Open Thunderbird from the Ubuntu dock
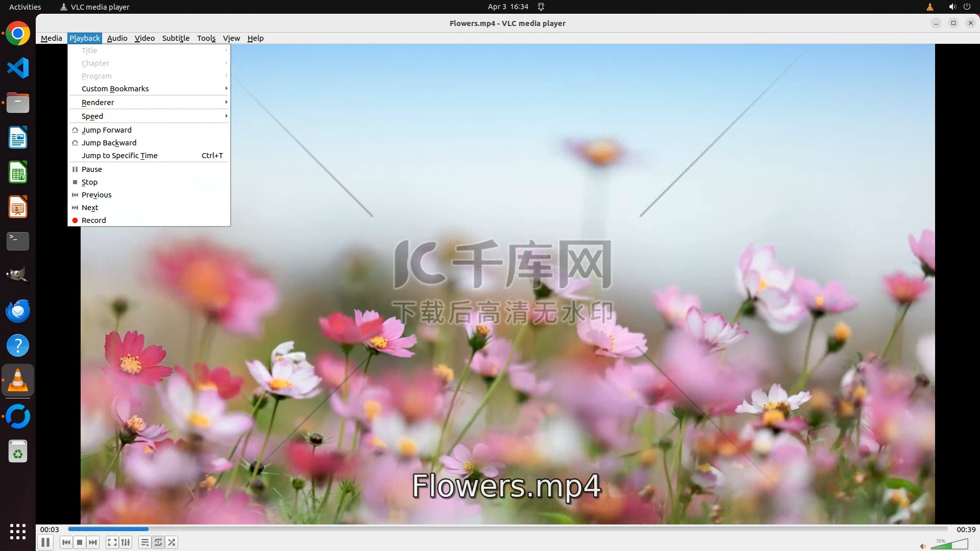The height and width of the screenshot is (551, 980). (x=18, y=311)
